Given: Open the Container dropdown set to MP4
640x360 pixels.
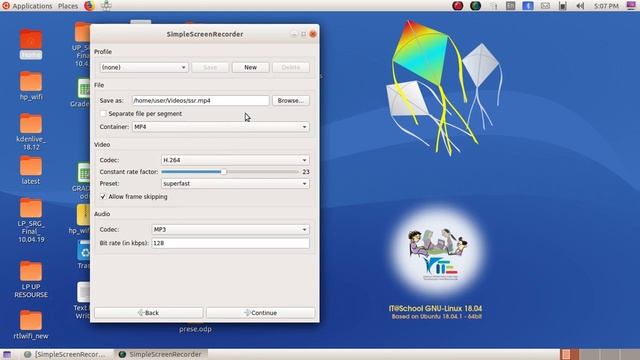Looking at the screenshot, I should coord(220,127).
